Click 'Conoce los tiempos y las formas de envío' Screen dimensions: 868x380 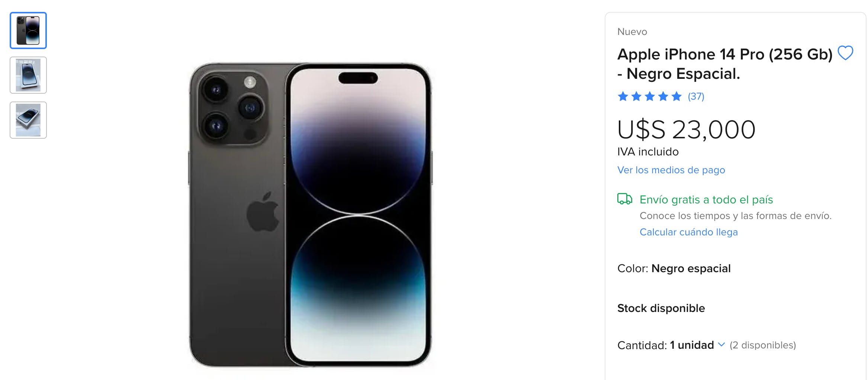(x=736, y=216)
